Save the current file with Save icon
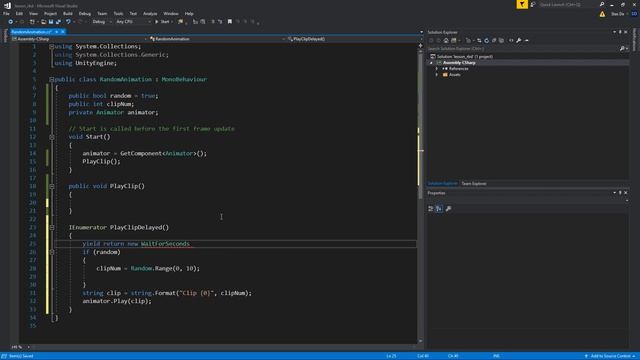 pos(51,22)
